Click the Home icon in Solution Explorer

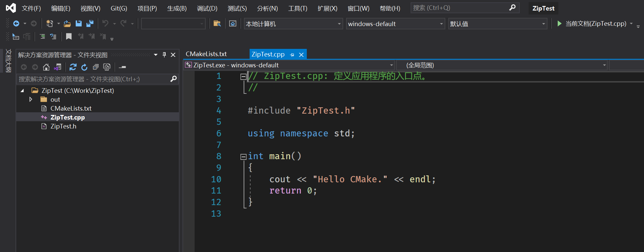46,67
